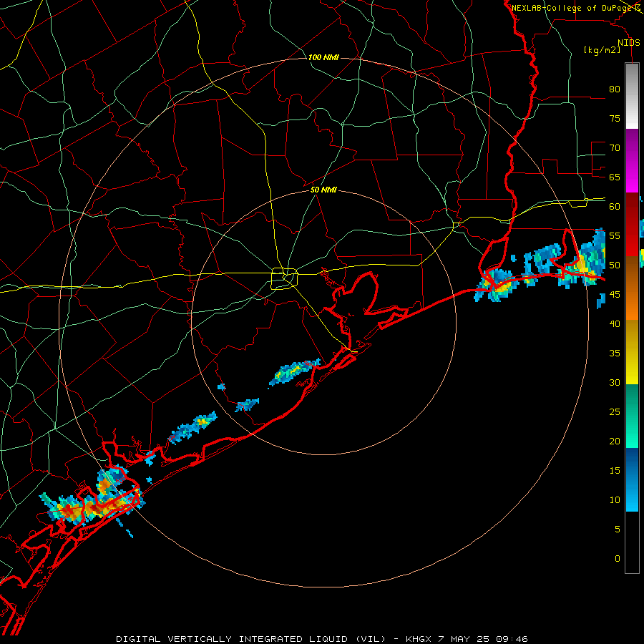The height and width of the screenshot is (644, 644).
Task: Click the "NIDS" label
Action: pyautogui.click(x=629, y=43)
